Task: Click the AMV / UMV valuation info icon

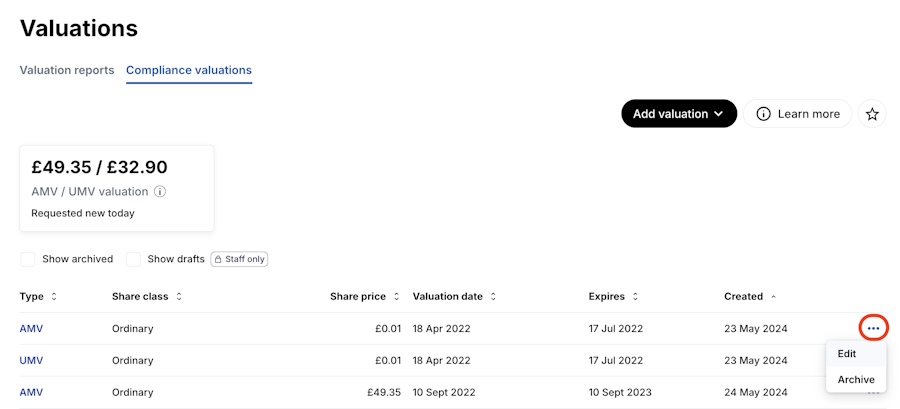Action: click(160, 192)
